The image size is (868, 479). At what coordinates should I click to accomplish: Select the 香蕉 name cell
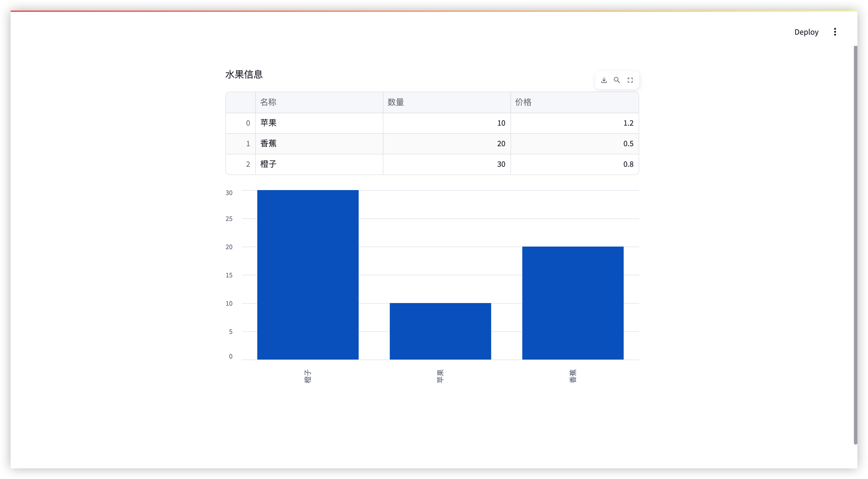319,144
